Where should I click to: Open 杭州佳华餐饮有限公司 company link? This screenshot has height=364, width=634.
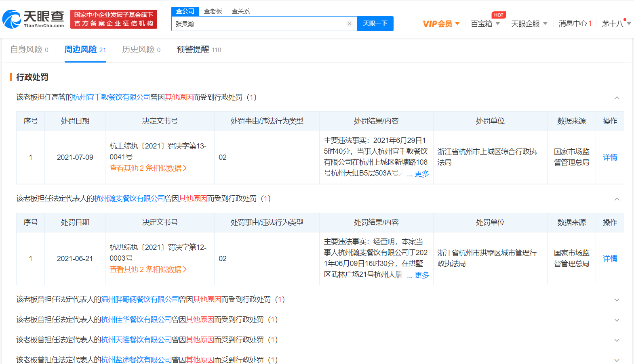click(x=136, y=320)
